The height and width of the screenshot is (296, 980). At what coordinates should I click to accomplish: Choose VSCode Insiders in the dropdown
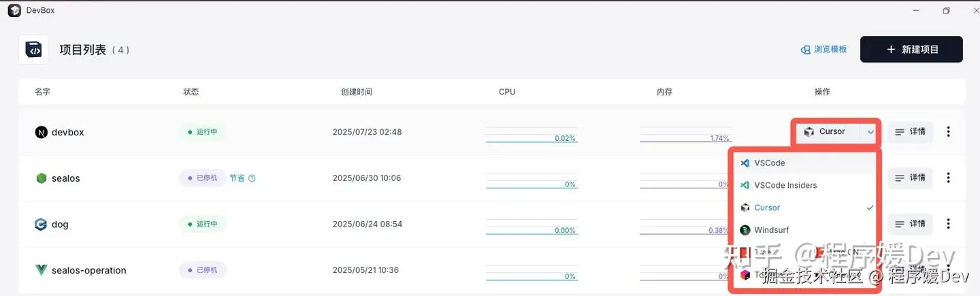[785, 185]
